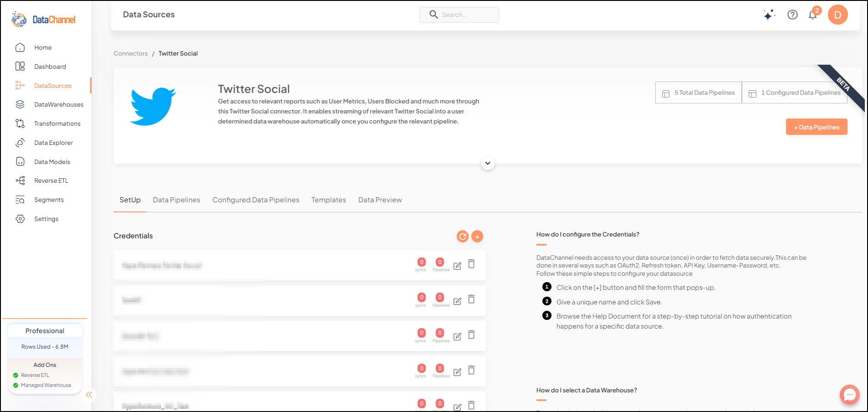Edit the first credential row
This screenshot has width=868, height=412.
[457, 266]
